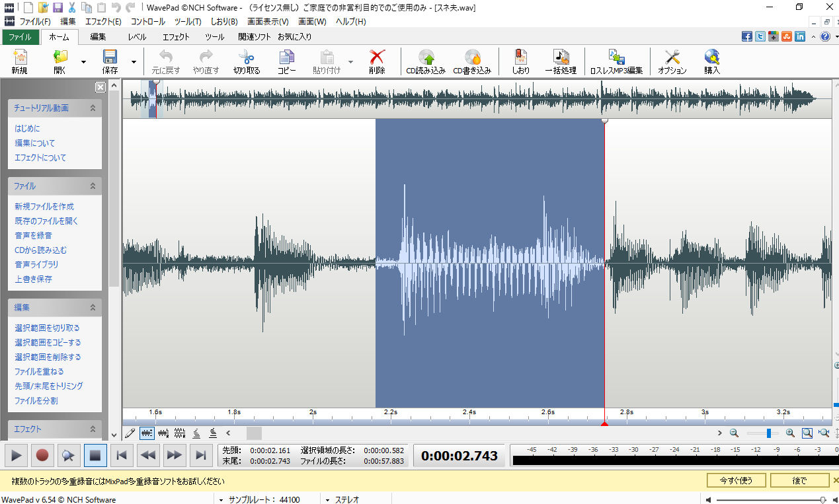Click the 保存 save disk icon

tap(110, 57)
